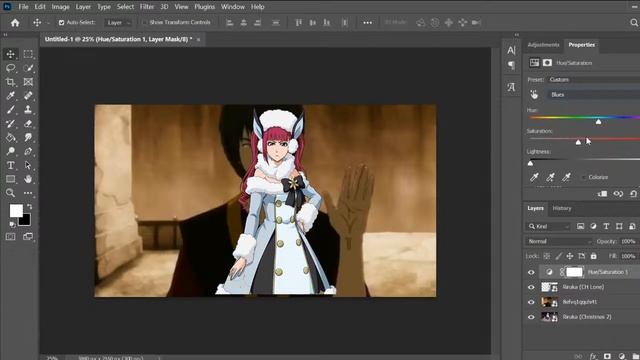Open the layer filter Kind dropdown
Viewport: 640px width, 360px height.
[549, 227]
